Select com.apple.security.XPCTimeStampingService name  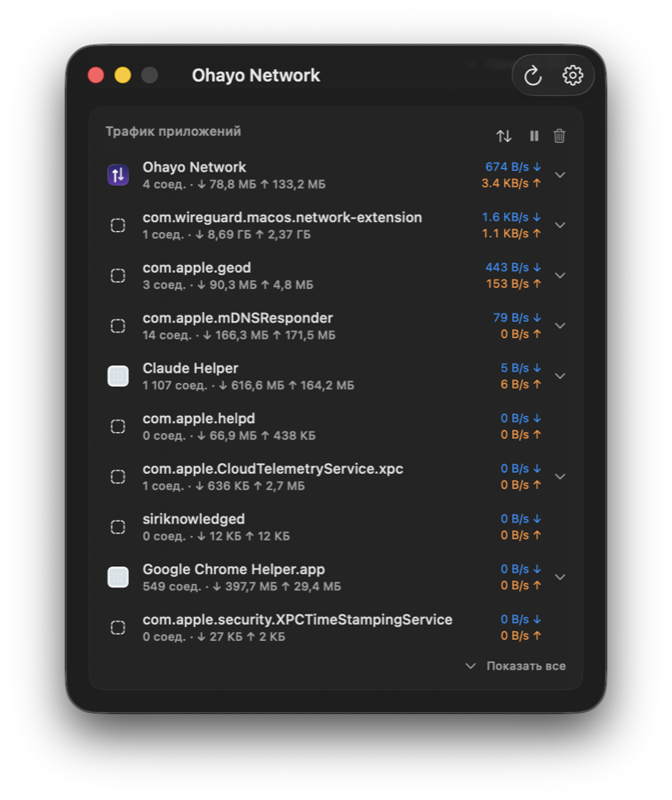point(298,620)
